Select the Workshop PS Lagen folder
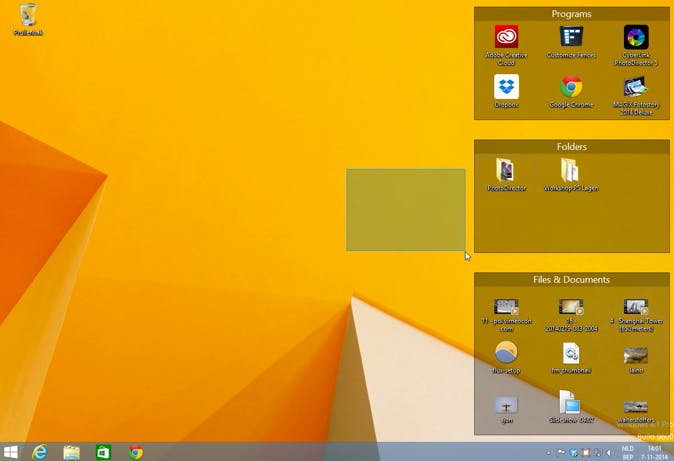Image resolution: width=674 pixels, height=461 pixels. [571, 175]
